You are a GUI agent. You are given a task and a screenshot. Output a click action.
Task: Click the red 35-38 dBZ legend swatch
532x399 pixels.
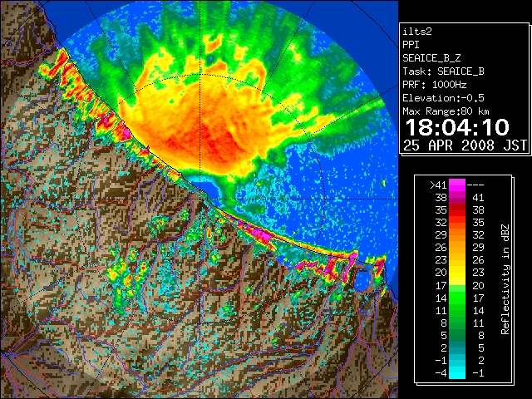coord(457,210)
